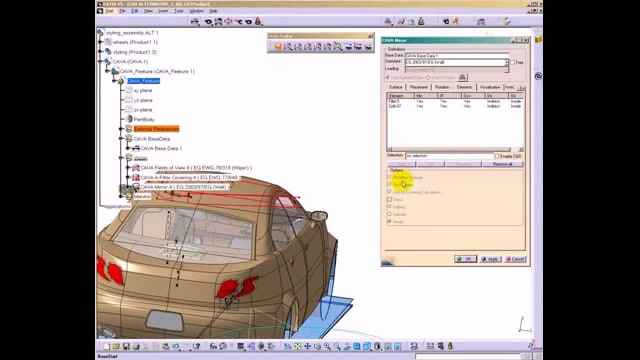
Task: Open the Formula fx icon
Action: [213, 346]
